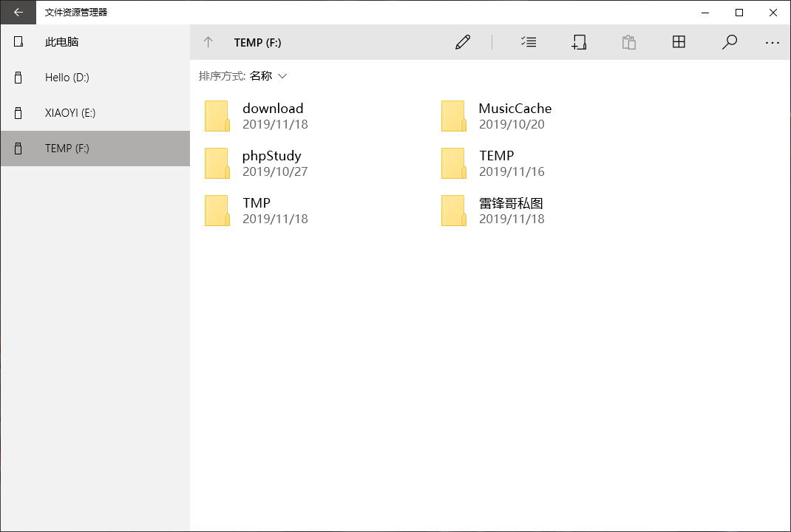Open search with the magnifier icon
Viewport: 791px width, 532px height.
730,42
